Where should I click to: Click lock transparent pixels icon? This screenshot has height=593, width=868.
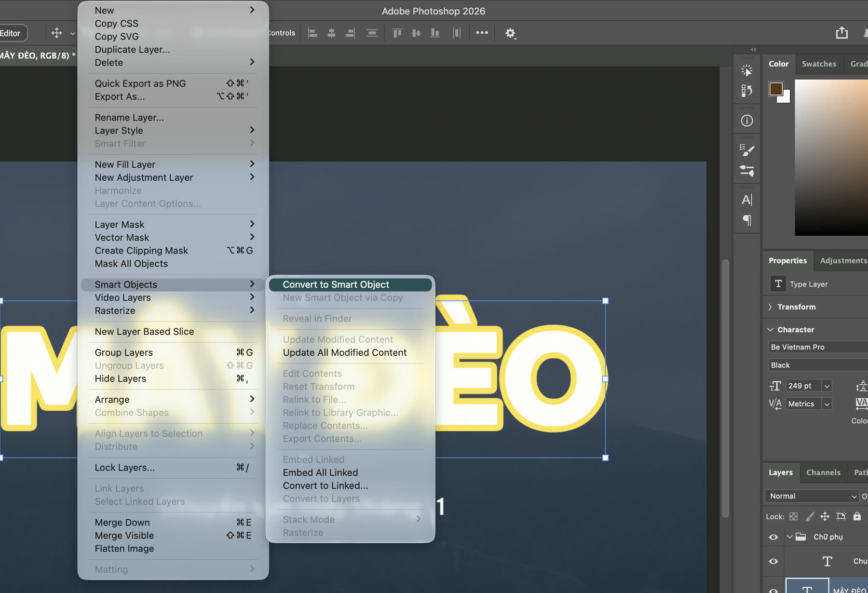pos(793,516)
